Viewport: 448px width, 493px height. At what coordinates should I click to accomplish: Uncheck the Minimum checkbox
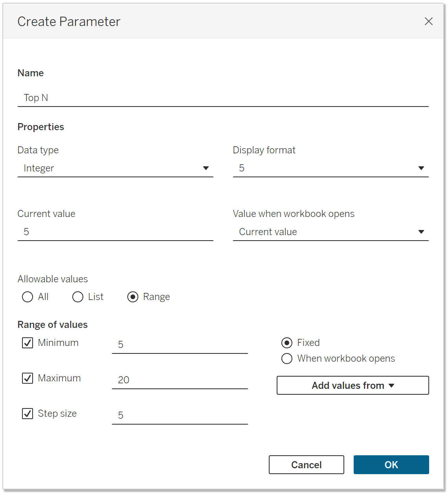click(28, 343)
